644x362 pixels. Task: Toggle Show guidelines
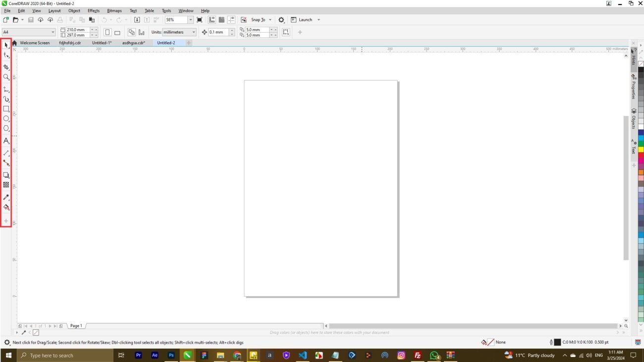(231, 20)
